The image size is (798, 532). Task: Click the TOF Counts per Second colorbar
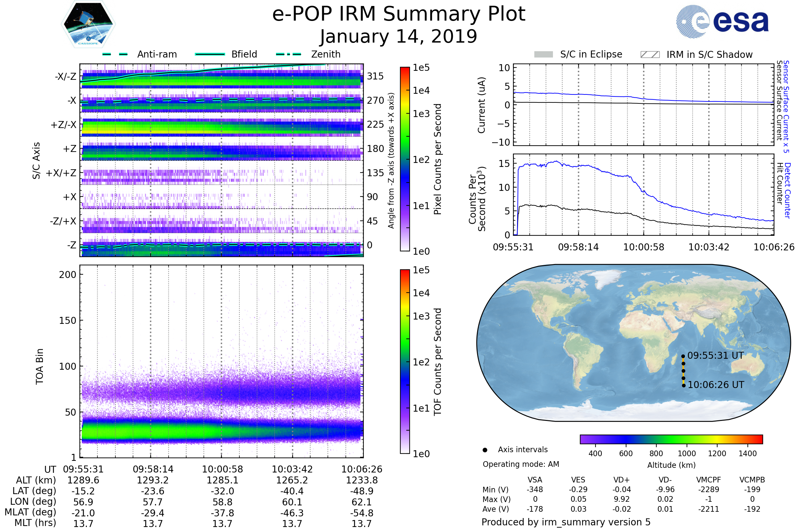coord(405,362)
